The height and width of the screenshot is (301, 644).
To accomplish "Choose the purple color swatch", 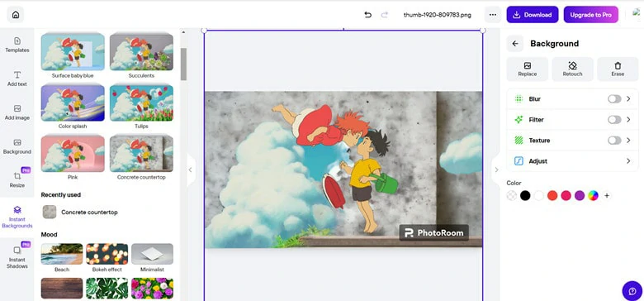I will 580,196.
